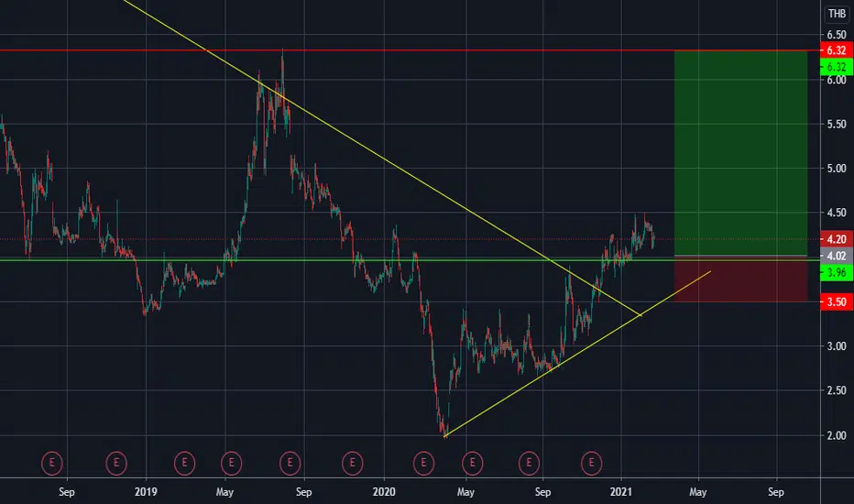Click the May label after 2021
Image resolution: width=854 pixels, height=504 pixels.
[x=697, y=492]
